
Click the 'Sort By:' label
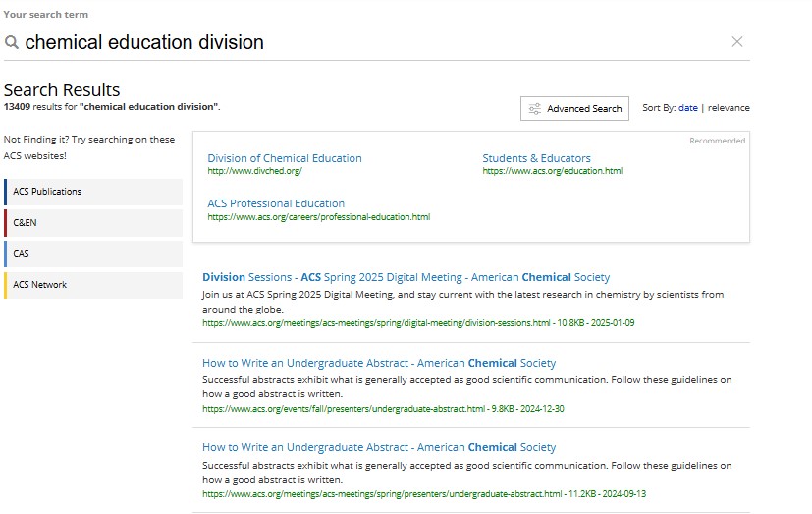659,108
